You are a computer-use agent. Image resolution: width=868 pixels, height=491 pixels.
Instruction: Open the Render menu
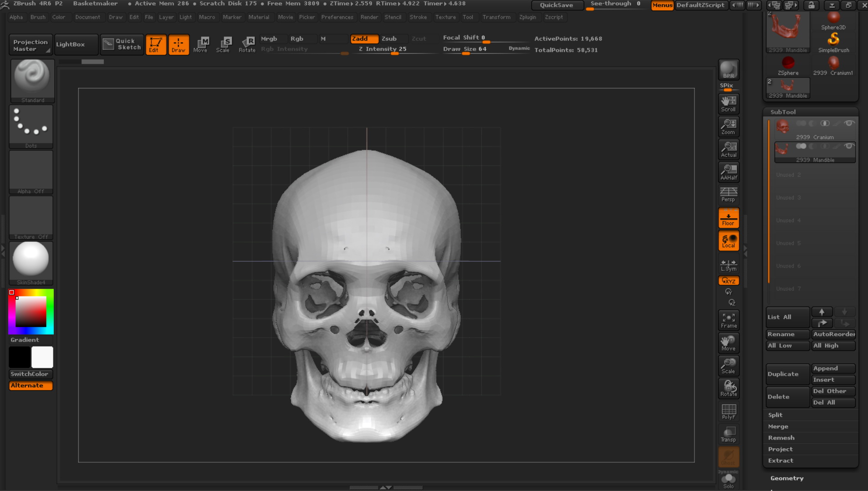[369, 17]
